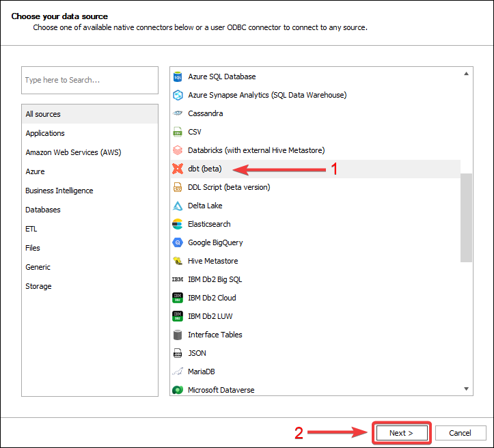
Task: Click the scroll up arrow in connector list
Action: [x=467, y=74]
